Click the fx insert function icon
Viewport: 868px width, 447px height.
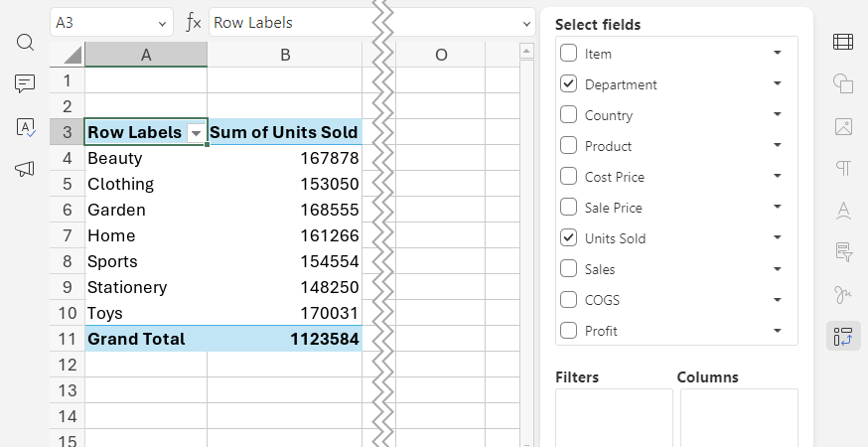194,23
